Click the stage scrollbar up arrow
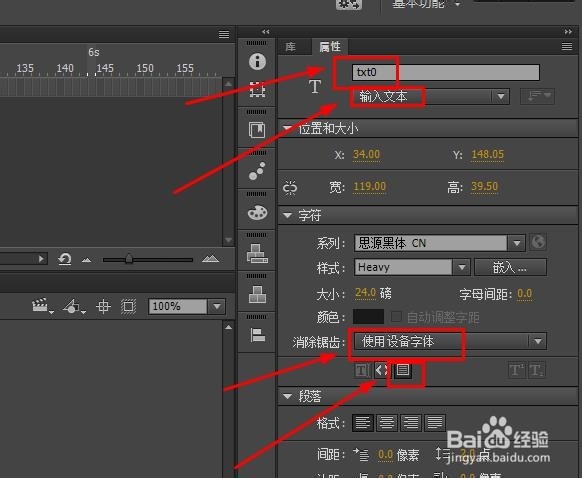 point(228,327)
